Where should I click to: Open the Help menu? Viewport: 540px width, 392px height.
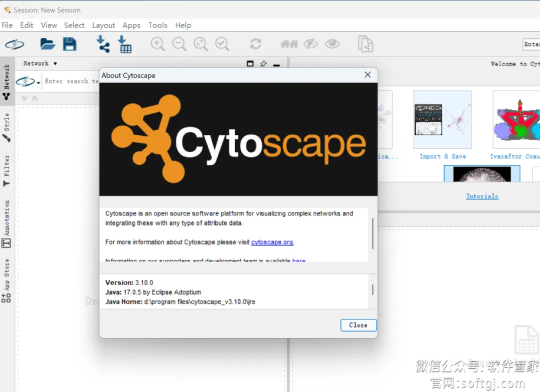(183, 25)
